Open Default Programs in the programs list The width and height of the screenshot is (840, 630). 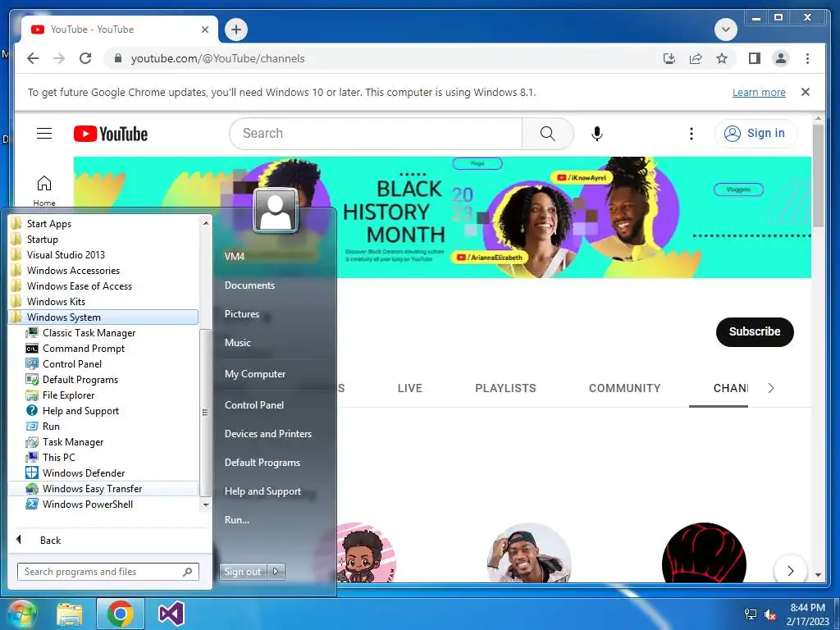pyautogui.click(x=80, y=379)
